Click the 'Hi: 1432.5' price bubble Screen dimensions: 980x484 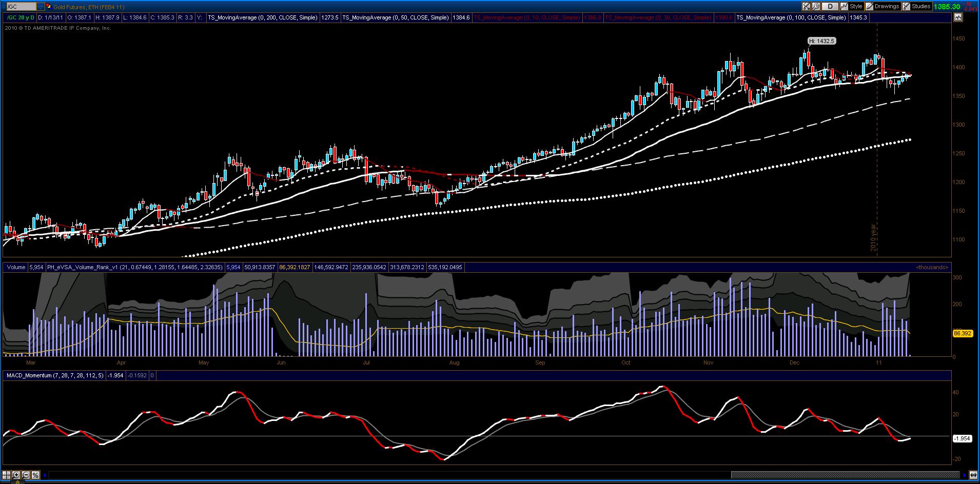click(821, 41)
